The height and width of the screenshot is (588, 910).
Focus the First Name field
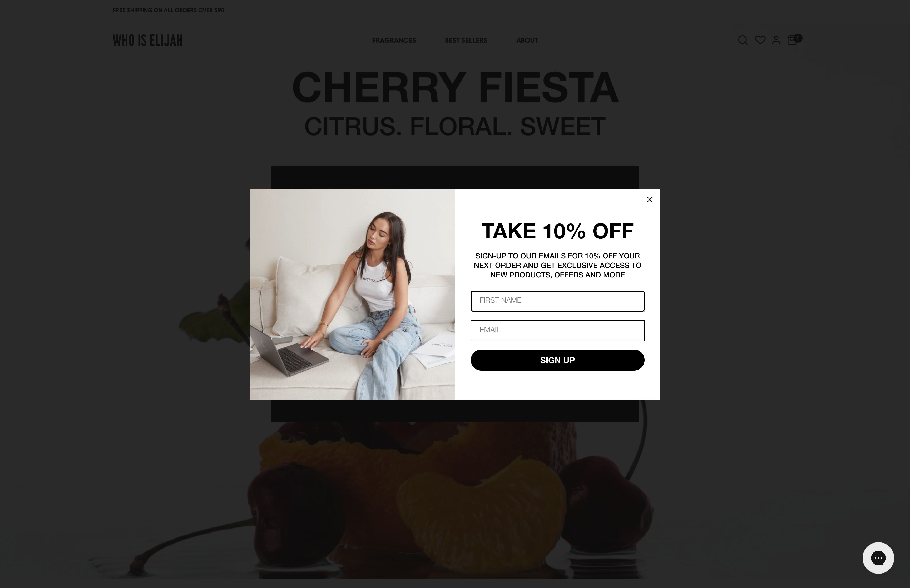coord(557,301)
